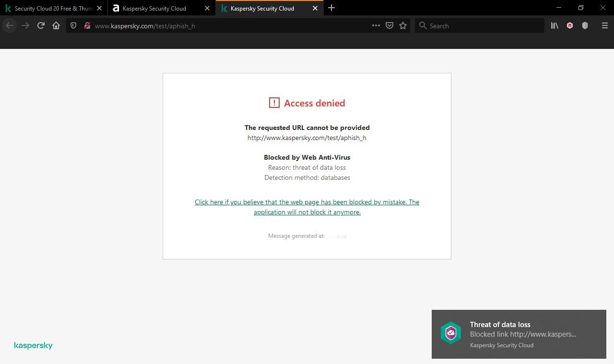Click the 'Message generated at:' text
The image size is (614, 364).
point(296,236)
